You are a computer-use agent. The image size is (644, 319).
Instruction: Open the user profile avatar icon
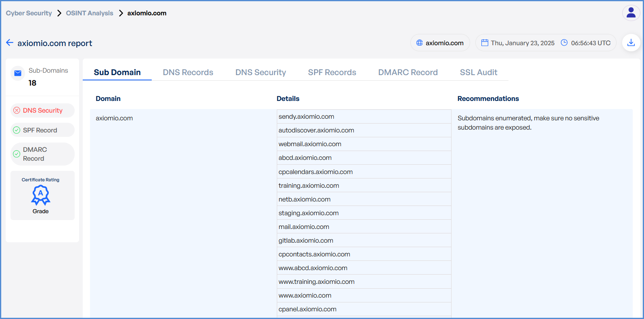[631, 13]
